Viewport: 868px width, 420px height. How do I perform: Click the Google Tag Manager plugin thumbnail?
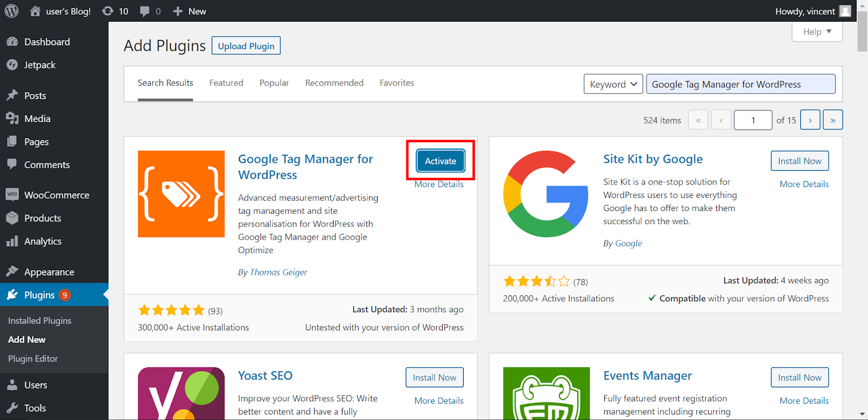181,194
